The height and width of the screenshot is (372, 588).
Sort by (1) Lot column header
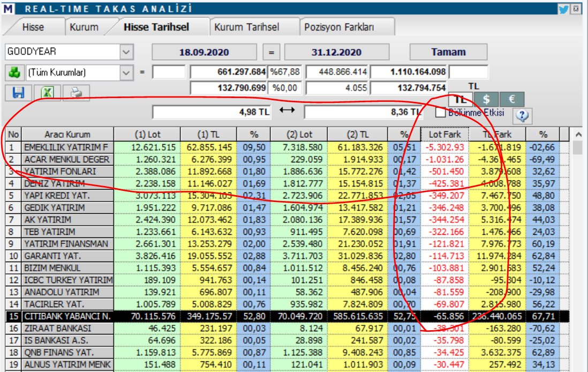(x=147, y=135)
